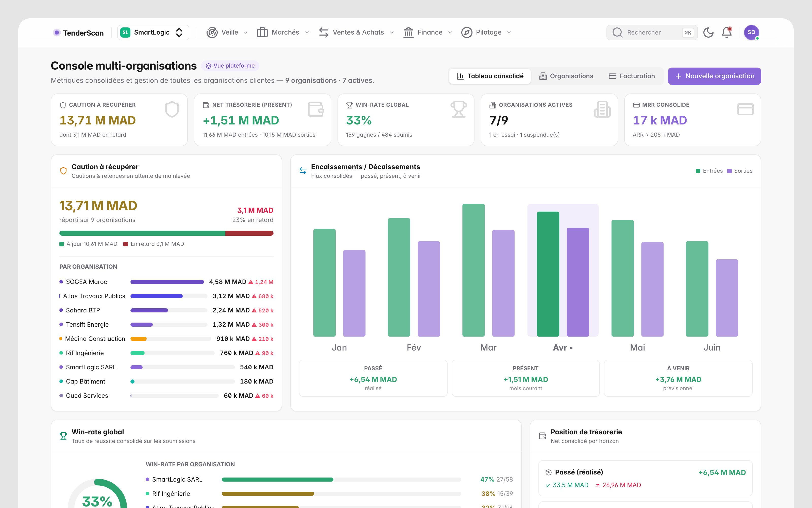This screenshot has width=812, height=508.
Task: Focus the Rechercher search field
Action: point(652,33)
